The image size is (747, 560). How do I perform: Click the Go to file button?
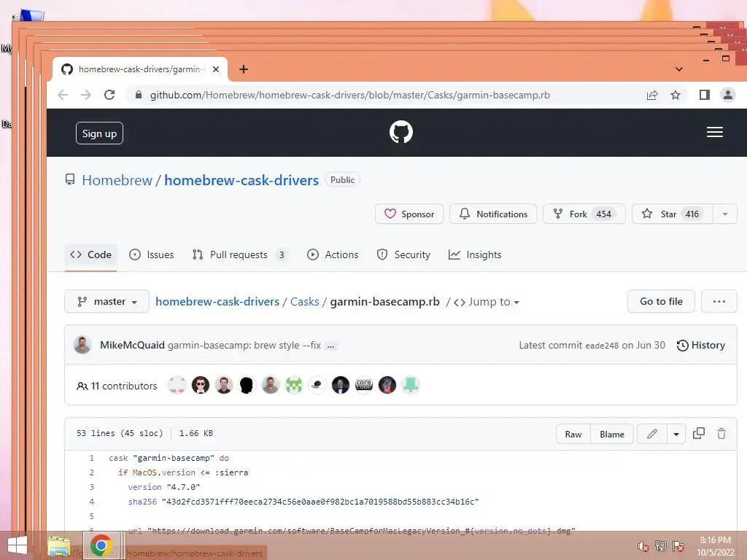click(x=661, y=301)
